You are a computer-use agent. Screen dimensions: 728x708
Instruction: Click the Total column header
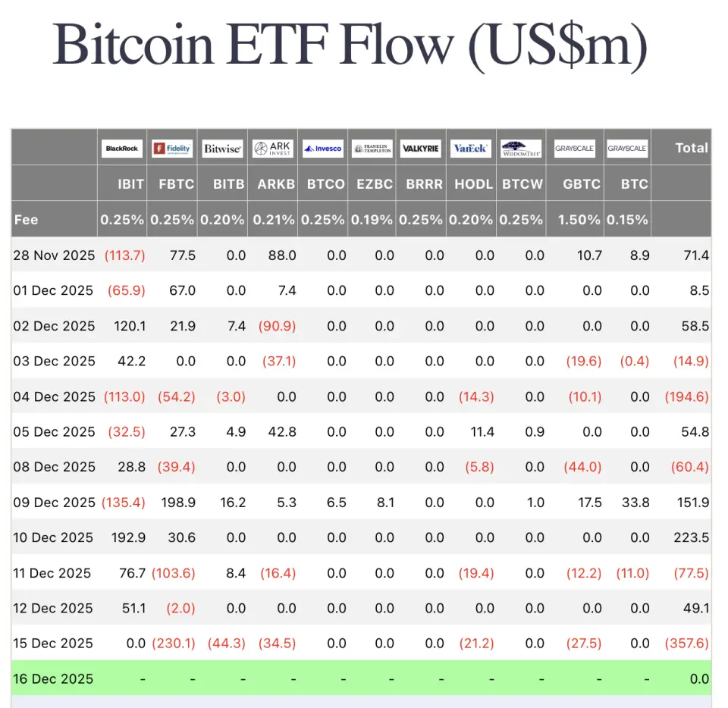click(692, 148)
